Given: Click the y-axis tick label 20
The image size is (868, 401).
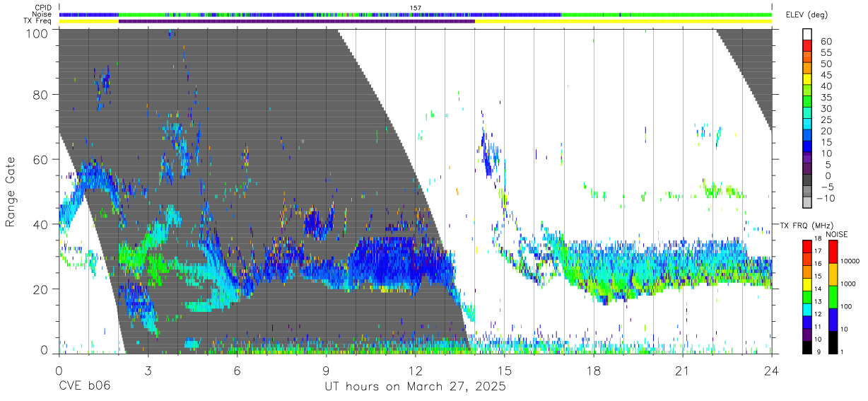Looking at the screenshot, I should (40, 289).
